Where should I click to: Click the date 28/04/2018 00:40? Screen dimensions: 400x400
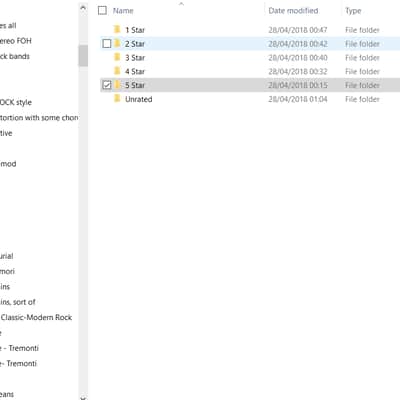click(x=298, y=58)
